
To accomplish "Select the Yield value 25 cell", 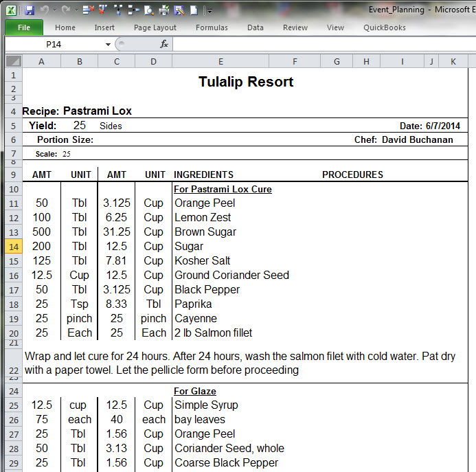I will pyautogui.click(x=79, y=126).
